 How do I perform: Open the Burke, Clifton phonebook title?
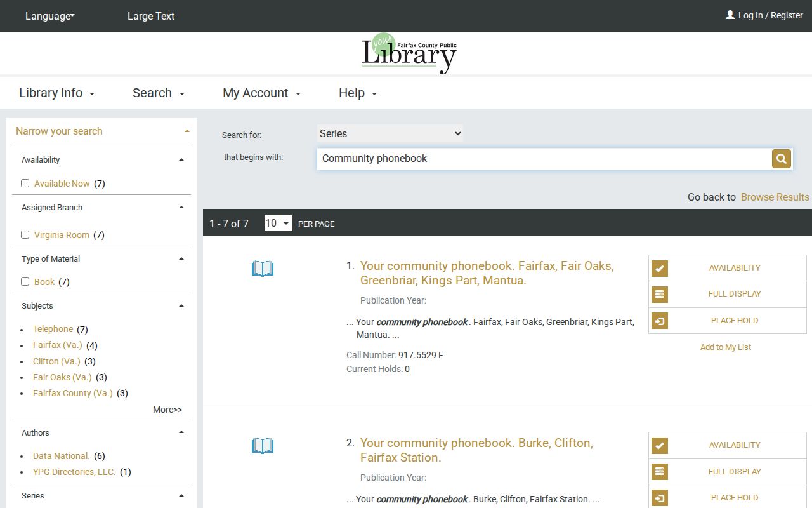476,450
